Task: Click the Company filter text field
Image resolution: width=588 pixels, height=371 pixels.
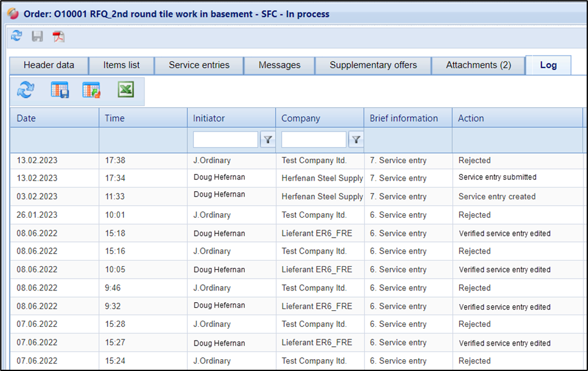Action: tap(314, 140)
